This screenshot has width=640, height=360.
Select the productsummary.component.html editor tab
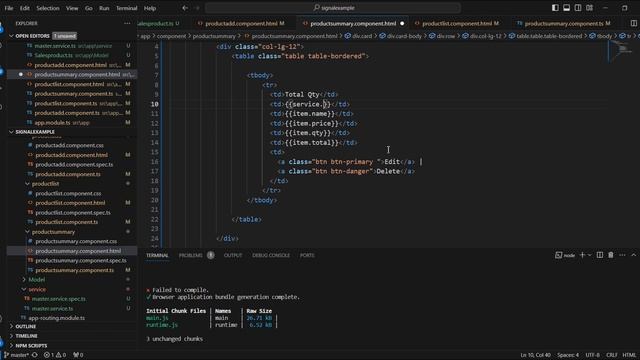pos(353,24)
